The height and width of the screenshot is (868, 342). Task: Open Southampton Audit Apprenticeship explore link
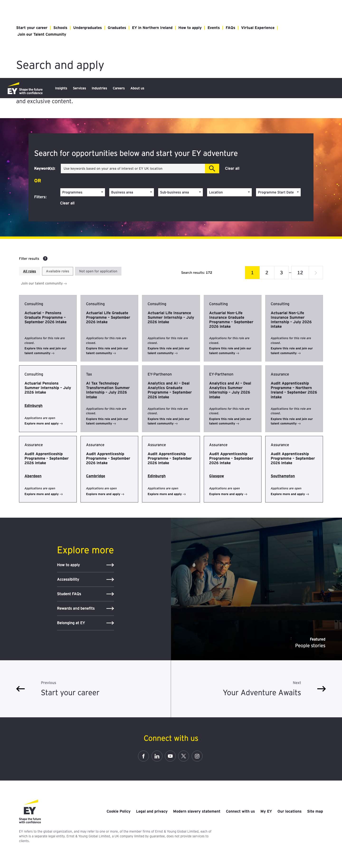tap(290, 494)
